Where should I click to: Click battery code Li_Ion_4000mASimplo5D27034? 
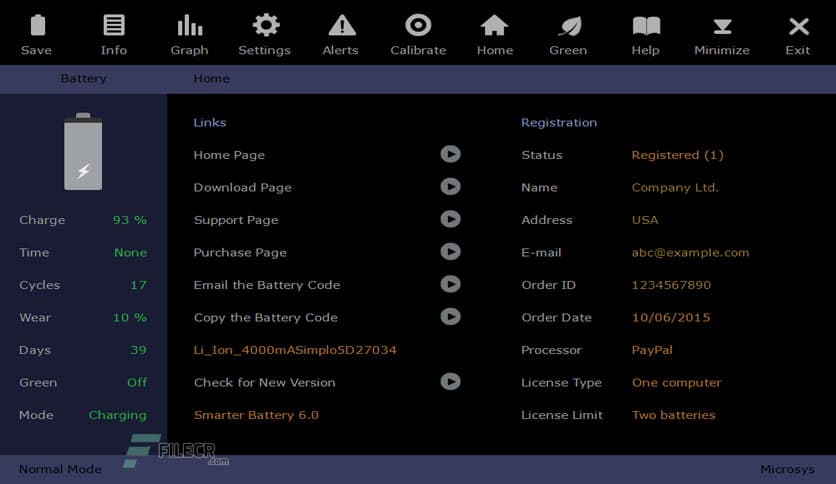coord(295,350)
